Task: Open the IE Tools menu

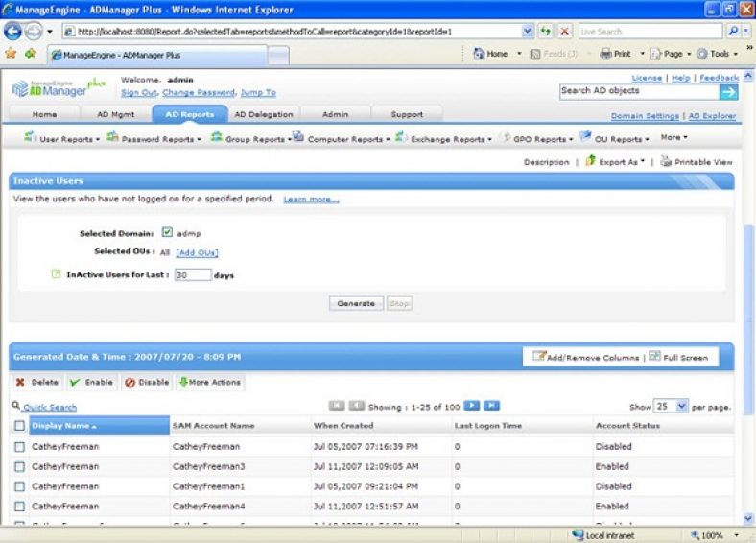Action: (x=718, y=54)
